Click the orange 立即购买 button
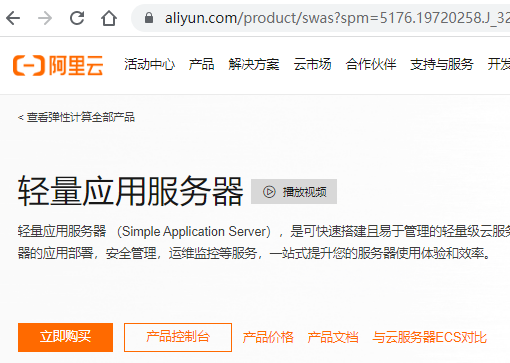Image resolution: width=510 pixels, height=363 pixels. click(x=65, y=337)
